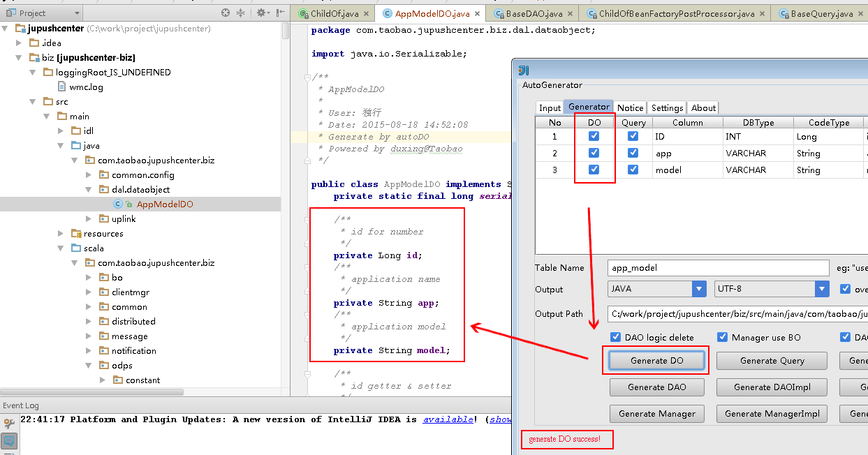The image size is (868, 455).
Task: Open the About tab in AutoGenerator
Action: coord(703,107)
